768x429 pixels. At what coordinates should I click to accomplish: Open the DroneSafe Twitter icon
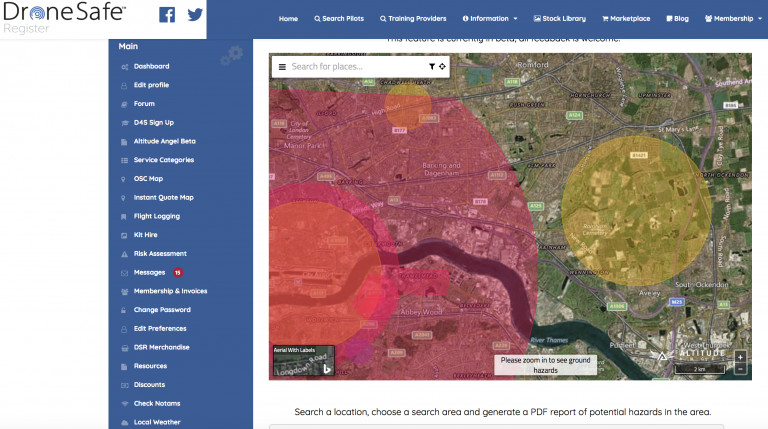[194, 15]
